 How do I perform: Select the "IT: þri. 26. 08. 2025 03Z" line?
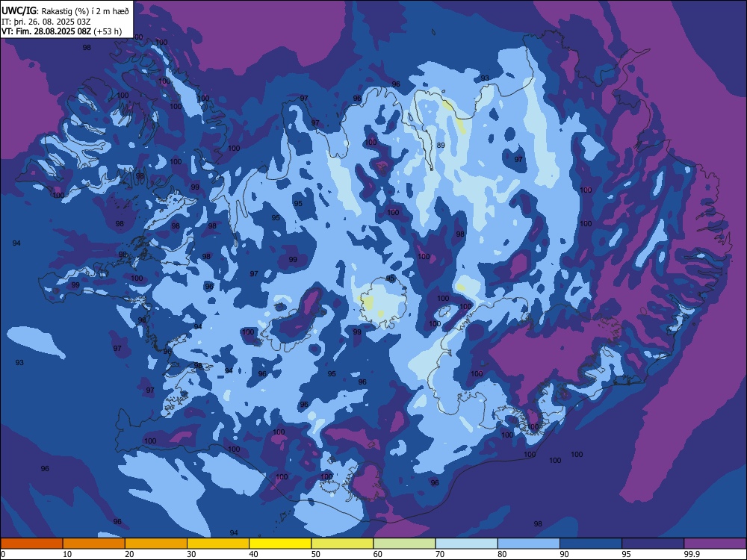(x=46, y=21)
